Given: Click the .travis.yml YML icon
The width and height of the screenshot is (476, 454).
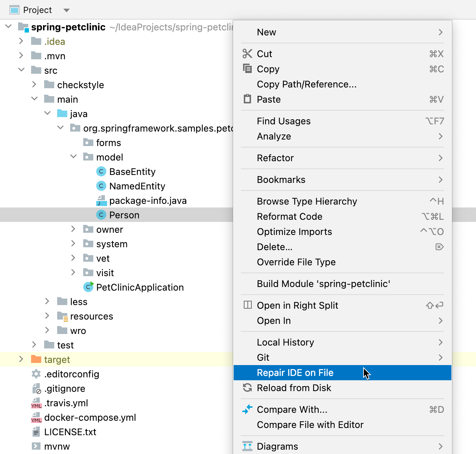Looking at the screenshot, I should (36, 403).
